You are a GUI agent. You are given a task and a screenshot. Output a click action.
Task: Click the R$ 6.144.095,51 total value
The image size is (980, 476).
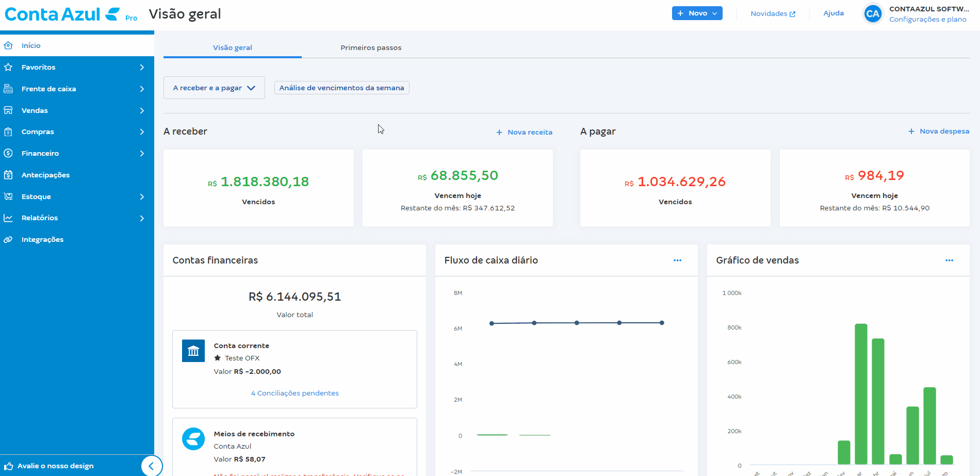pos(295,297)
